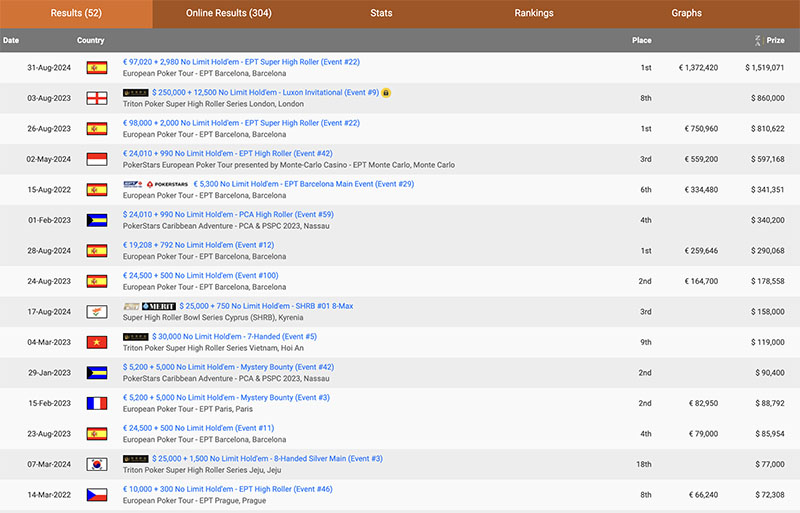
Task: Go to the Rankings tab
Action: click(x=534, y=13)
